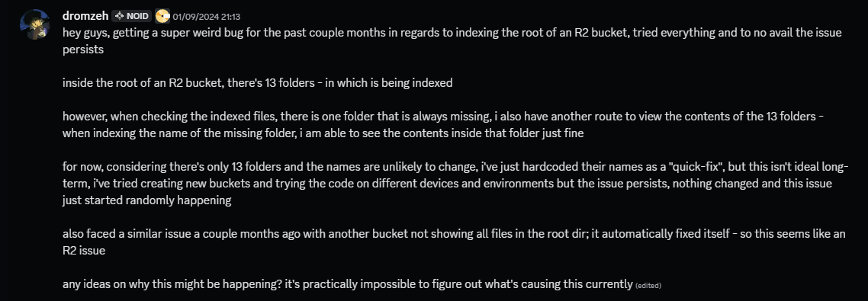Click the "hey guys, getting a super weird bug" line

coord(452,33)
